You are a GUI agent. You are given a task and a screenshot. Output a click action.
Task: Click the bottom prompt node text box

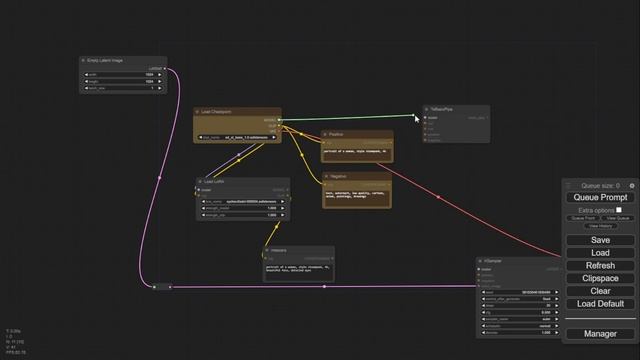(x=299, y=272)
